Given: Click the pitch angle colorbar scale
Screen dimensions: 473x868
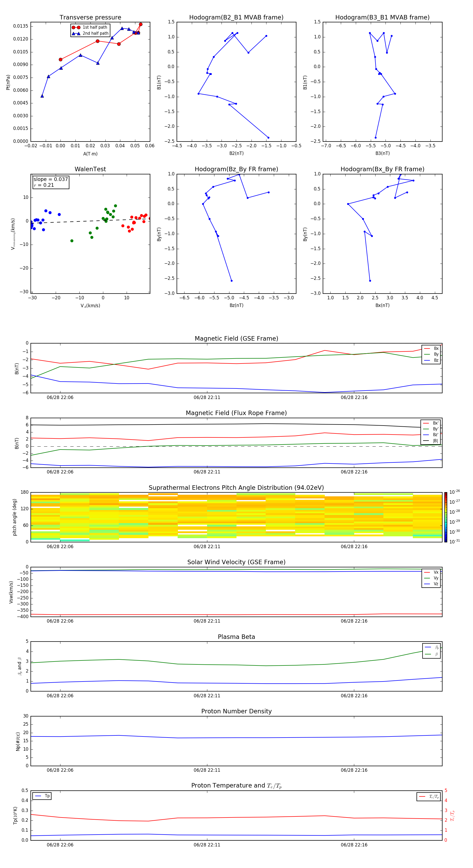Looking at the screenshot, I should [x=446, y=517].
